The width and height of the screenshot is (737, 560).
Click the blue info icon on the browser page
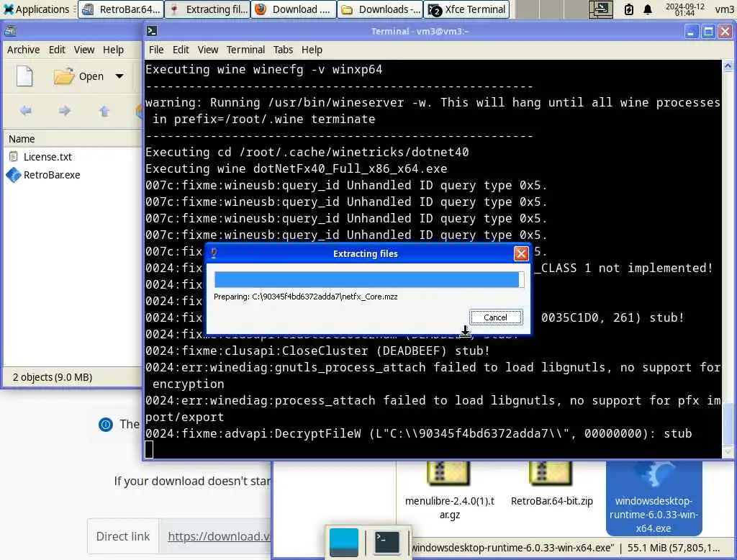click(106, 425)
